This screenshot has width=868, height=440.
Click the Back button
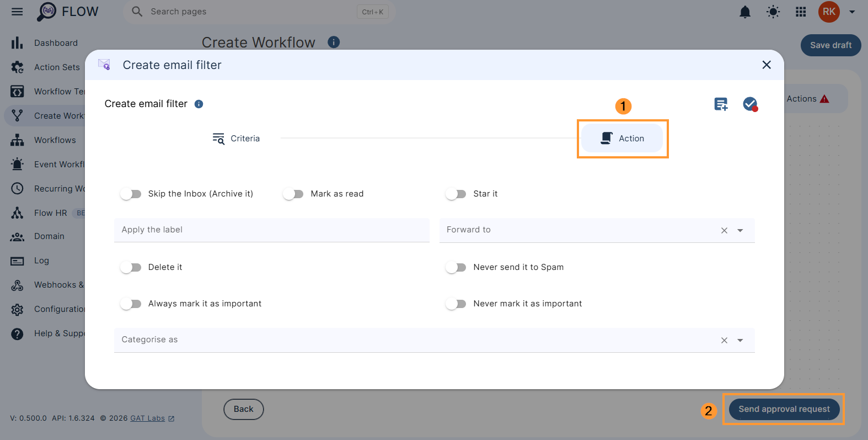[x=243, y=409]
